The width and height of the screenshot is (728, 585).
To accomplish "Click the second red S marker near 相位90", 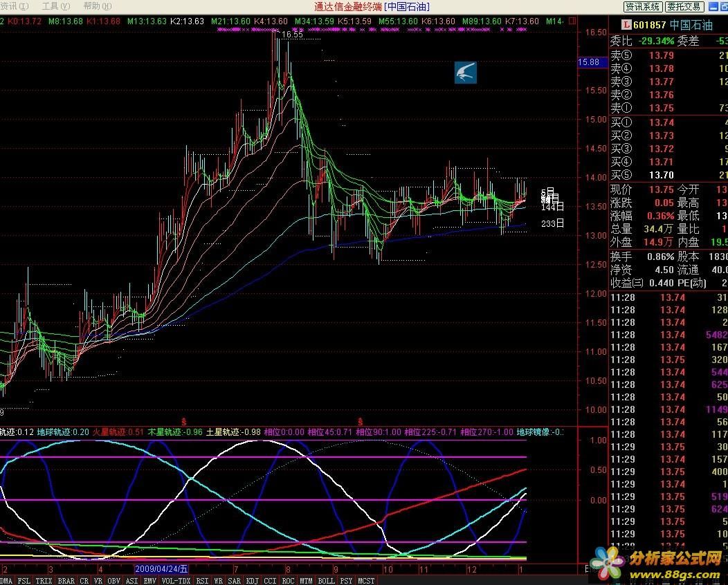I will (x=360, y=422).
